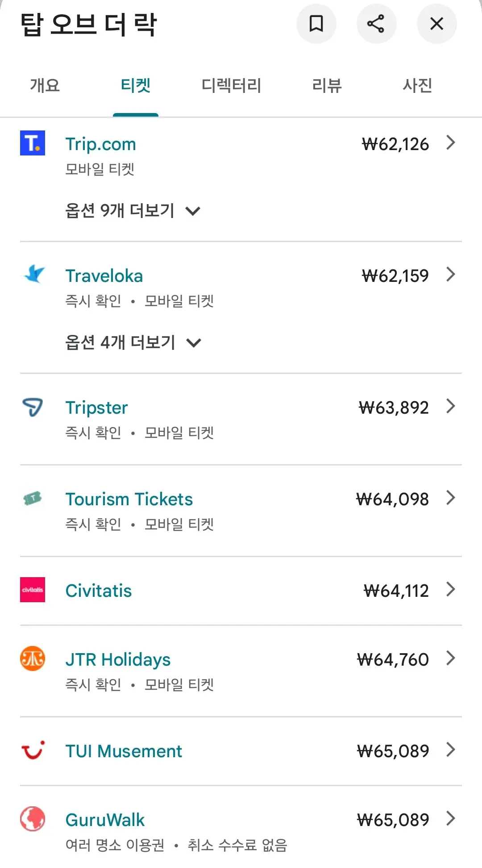Tap the JTR Holidays orange logo
Viewport: 482px width, 868px height.
coord(33,658)
